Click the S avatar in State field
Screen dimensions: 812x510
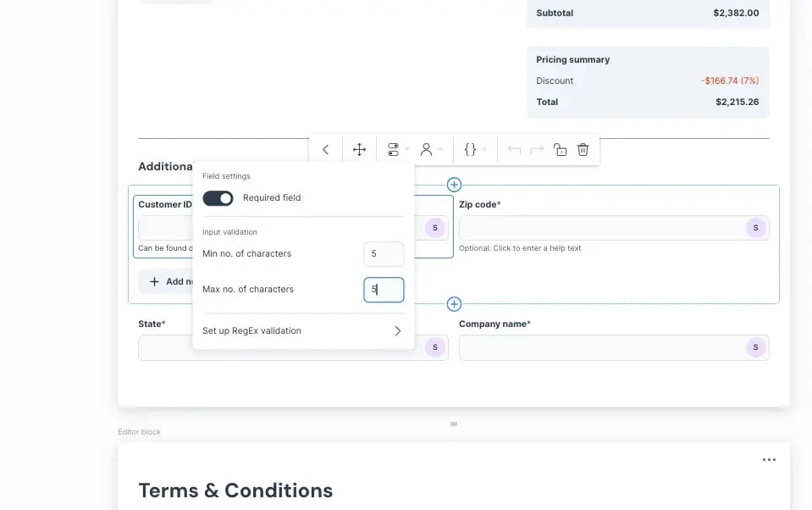435,347
